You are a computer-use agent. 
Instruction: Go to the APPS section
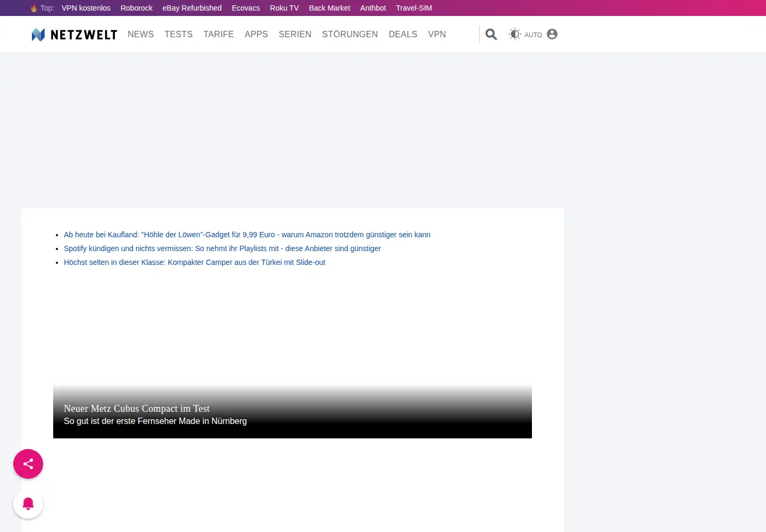pos(256,34)
